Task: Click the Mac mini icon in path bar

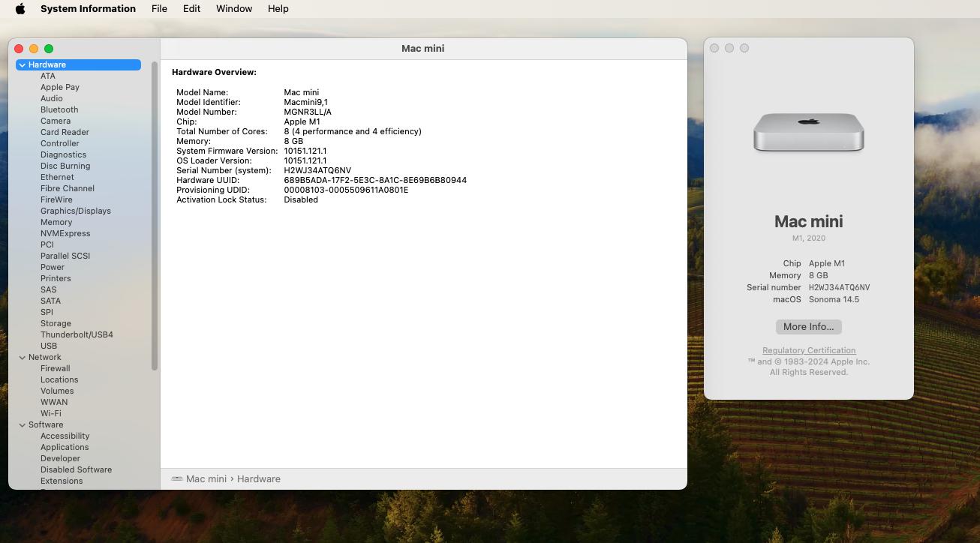Action: pyautogui.click(x=177, y=478)
